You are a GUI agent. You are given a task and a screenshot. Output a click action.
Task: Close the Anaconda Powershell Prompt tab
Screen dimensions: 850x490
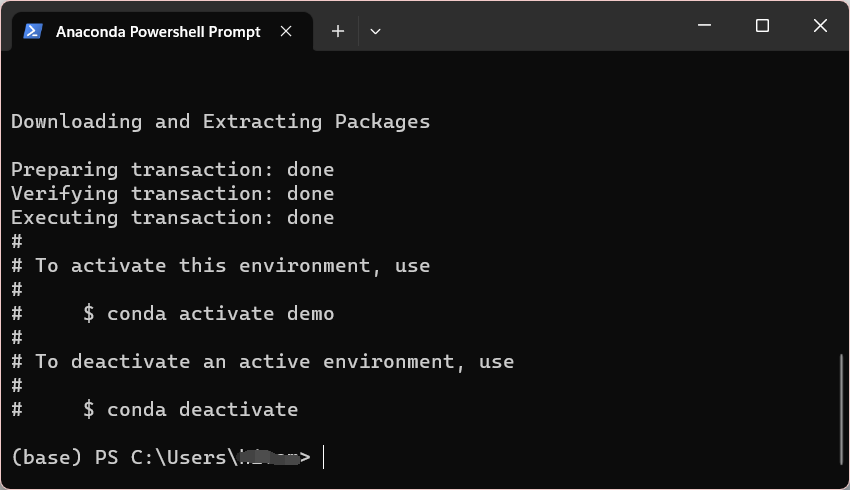(x=286, y=31)
